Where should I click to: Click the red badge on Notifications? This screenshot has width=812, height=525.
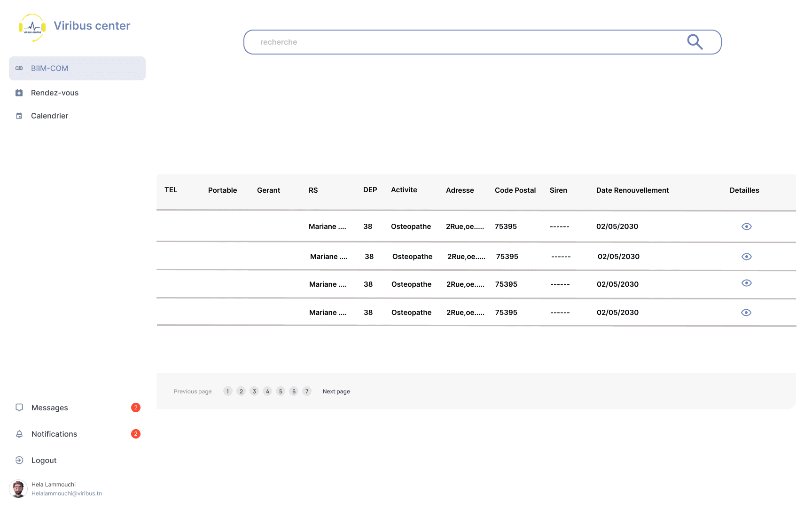pos(136,434)
